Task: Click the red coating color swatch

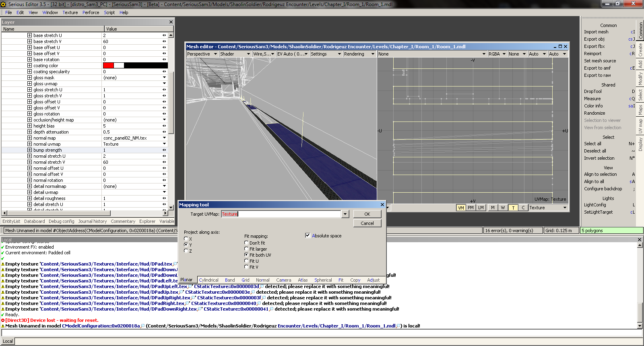Action: [108, 66]
